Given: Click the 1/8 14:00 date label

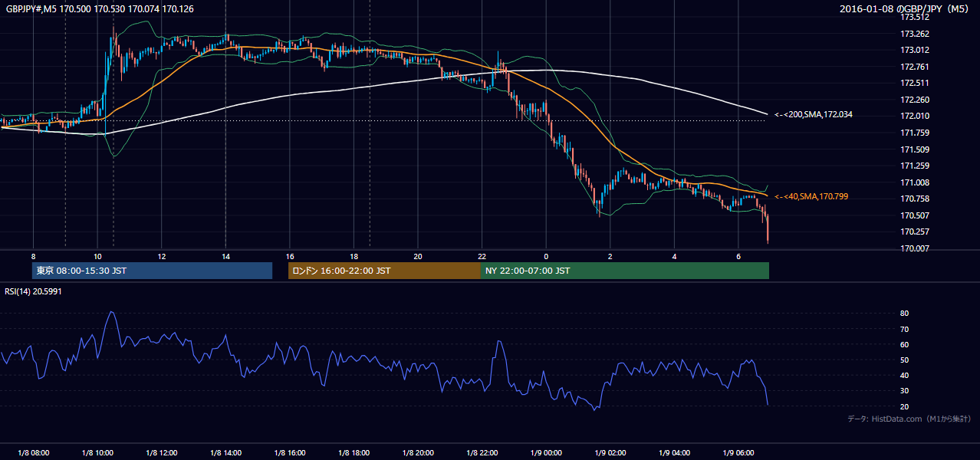Looking at the screenshot, I should [x=225, y=453].
